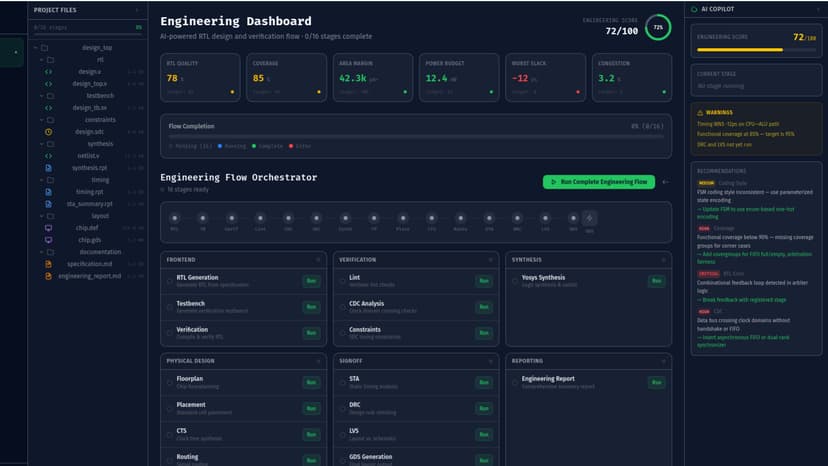Click the report icon beside synthesis.rpt
Screen dimensions: 828x466
[x=48, y=167]
